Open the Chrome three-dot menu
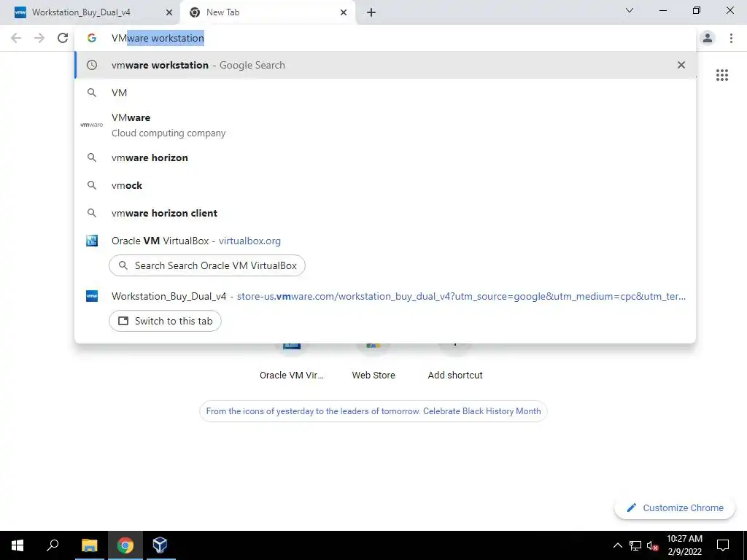 (x=731, y=38)
